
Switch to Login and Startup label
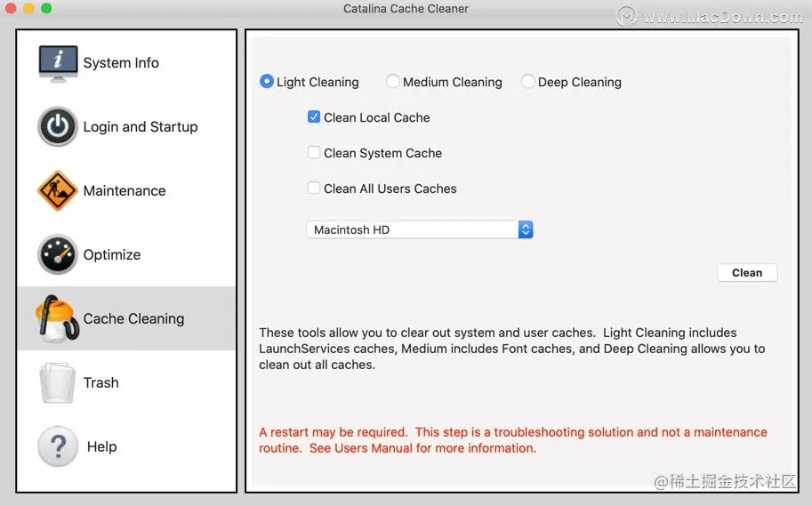tap(141, 127)
